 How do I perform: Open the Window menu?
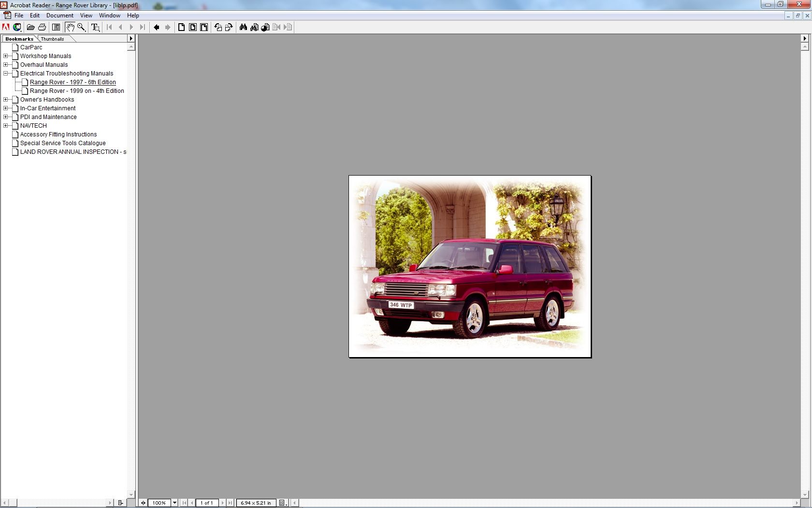pos(110,15)
